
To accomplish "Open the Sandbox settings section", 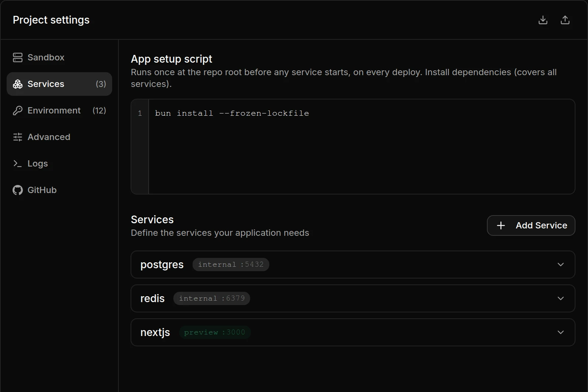I will pos(59,57).
